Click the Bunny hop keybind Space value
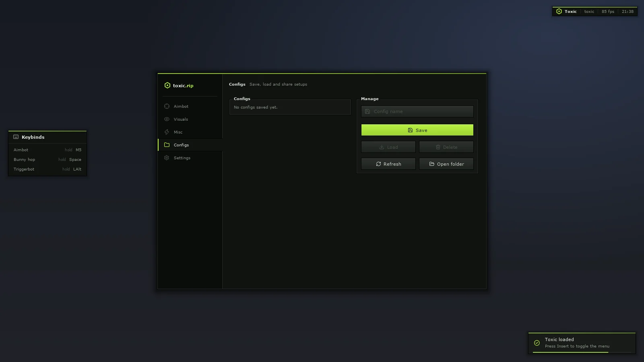644x362 pixels. [x=75, y=159]
